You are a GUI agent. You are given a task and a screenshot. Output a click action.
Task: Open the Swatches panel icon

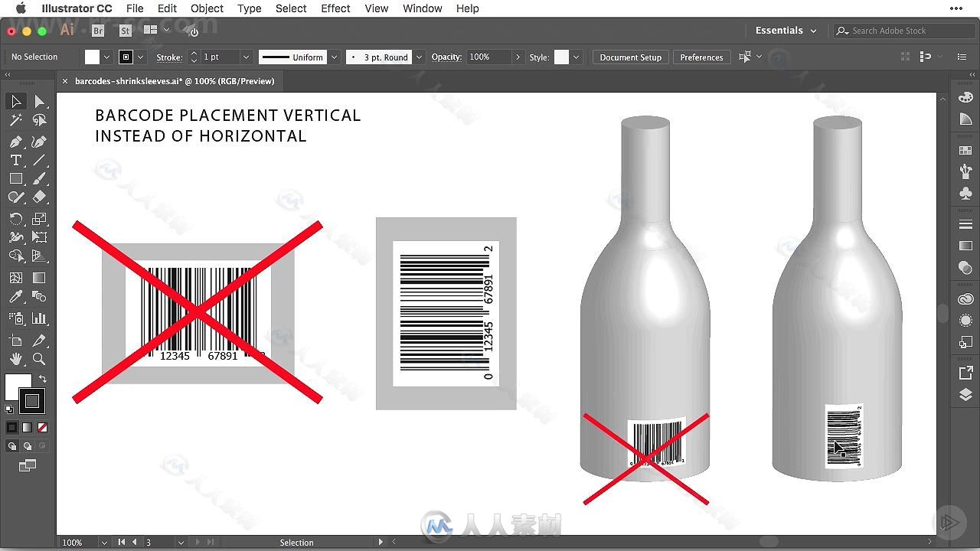point(965,150)
